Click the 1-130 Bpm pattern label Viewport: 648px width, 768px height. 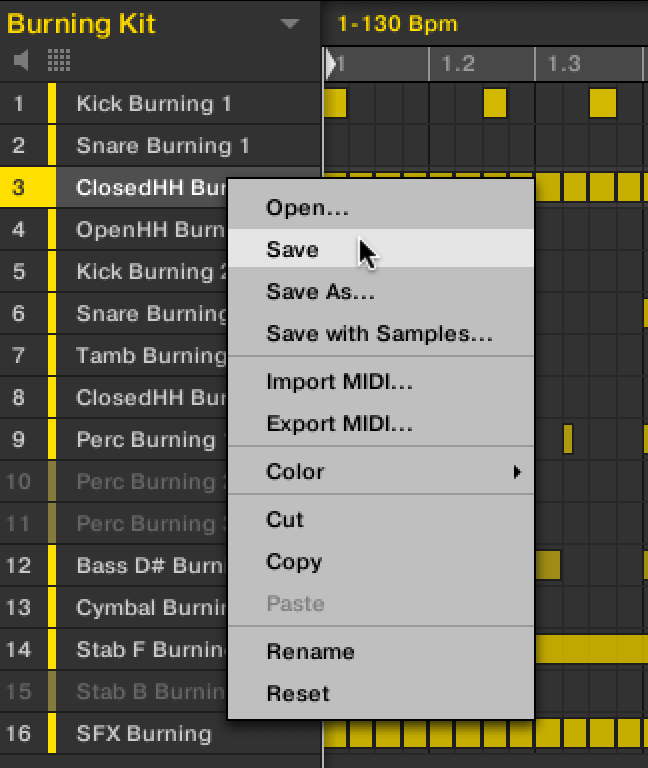[x=397, y=23]
